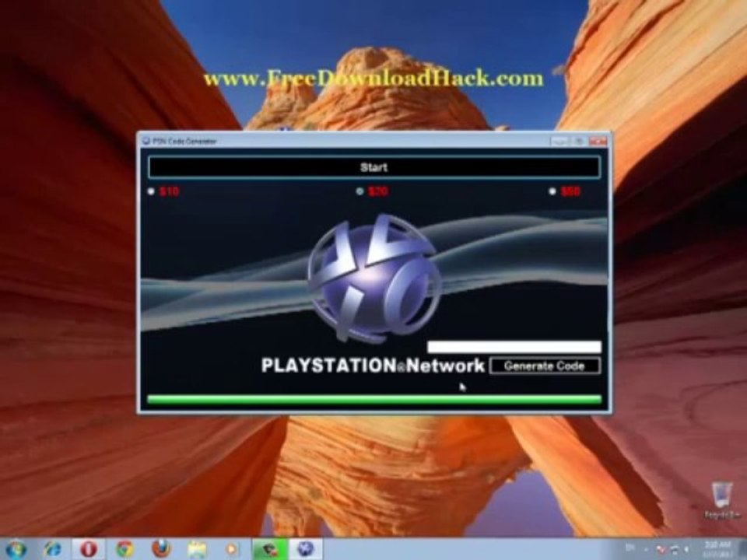This screenshot has width=747, height=560.
Task: Minimize the PSN Code Generator window
Action: pos(559,142)
